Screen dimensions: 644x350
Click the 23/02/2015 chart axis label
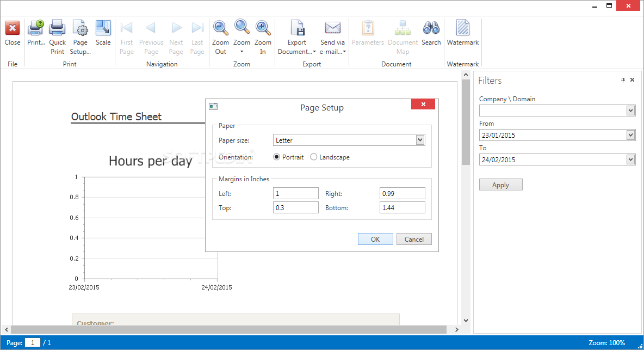[84, 287]
